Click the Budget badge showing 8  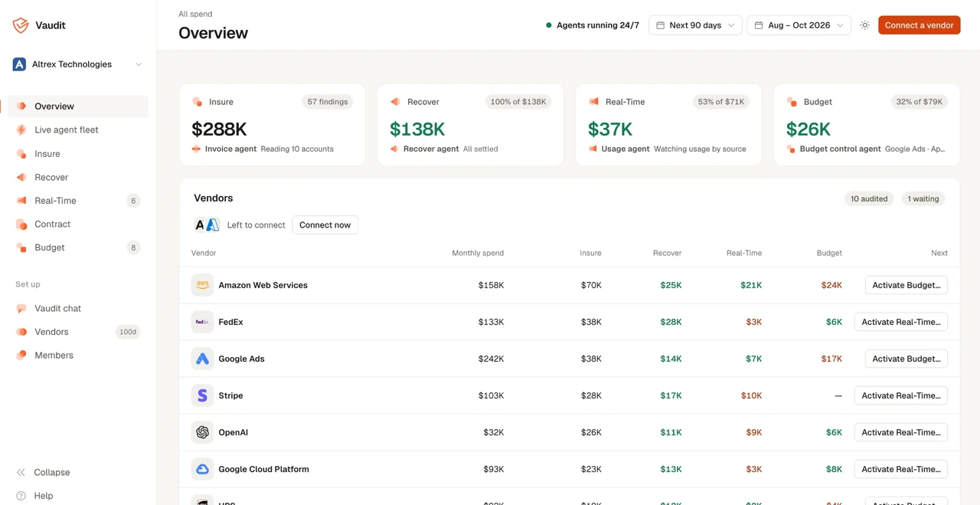click(x=133, y=248)
